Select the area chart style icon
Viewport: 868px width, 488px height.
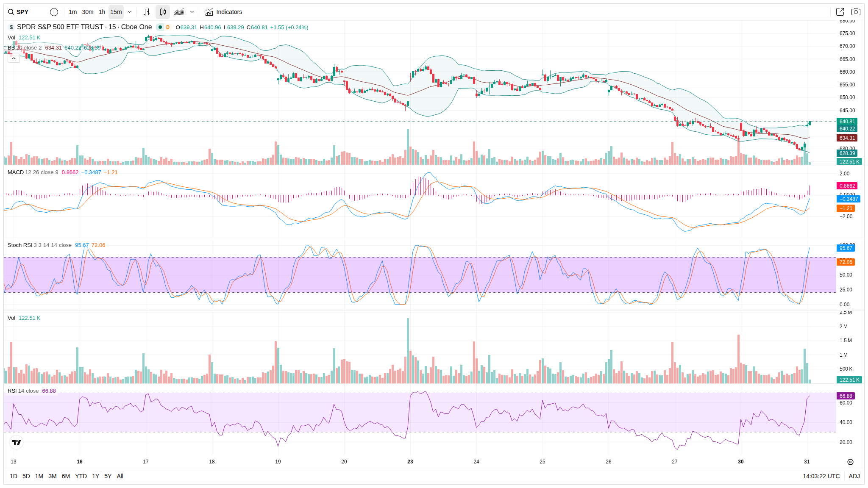pyautogui.click(x=179, y=12)
